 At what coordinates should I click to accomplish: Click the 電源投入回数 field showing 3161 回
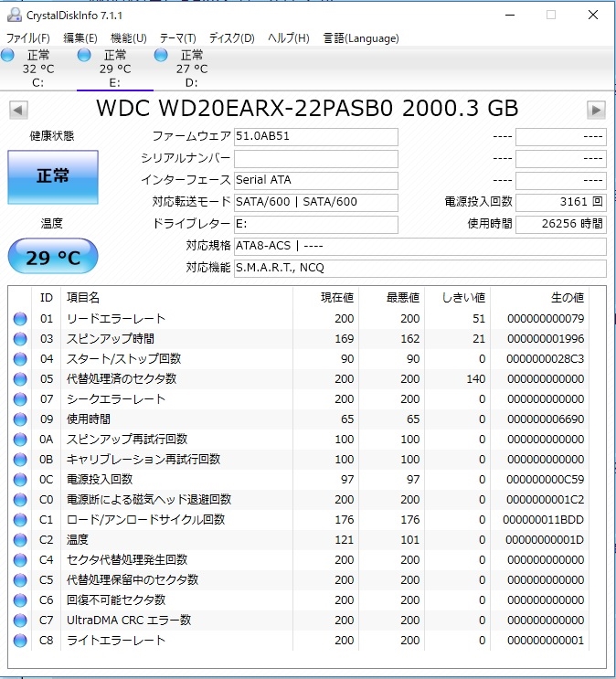561,202
